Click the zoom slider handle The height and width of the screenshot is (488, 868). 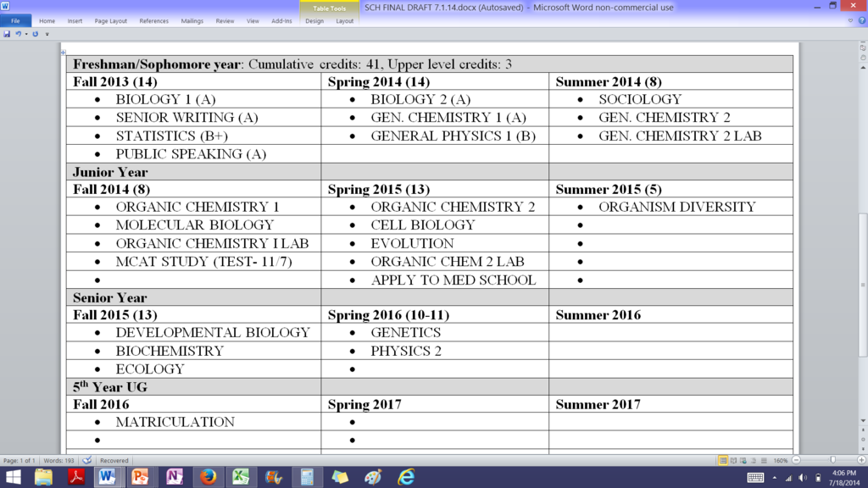click(832, 461)
